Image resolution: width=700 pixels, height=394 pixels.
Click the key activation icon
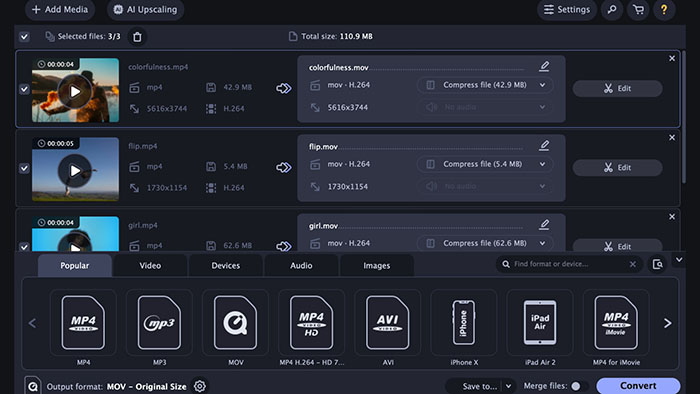[x=612, y=9]
